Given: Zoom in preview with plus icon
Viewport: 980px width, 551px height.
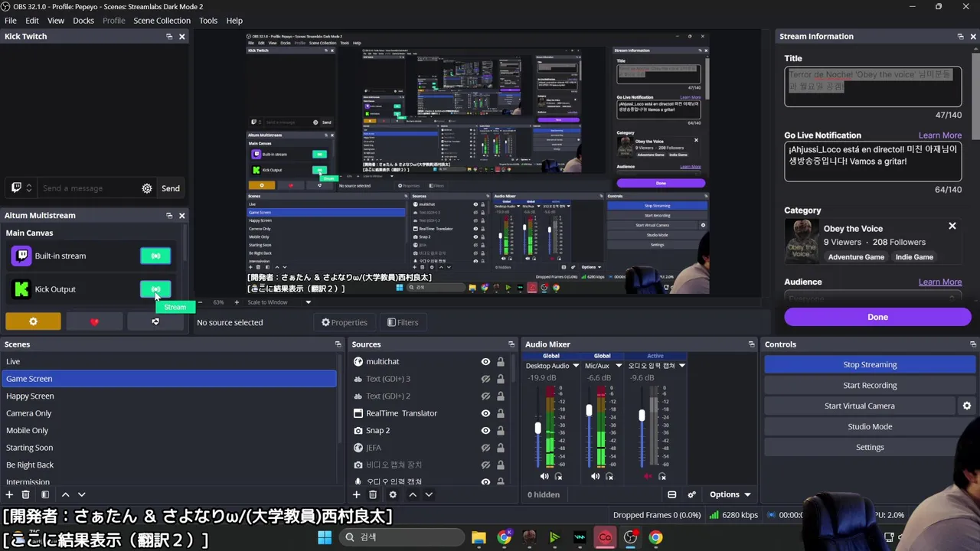Looking at the screenshot, I should 237,302.
